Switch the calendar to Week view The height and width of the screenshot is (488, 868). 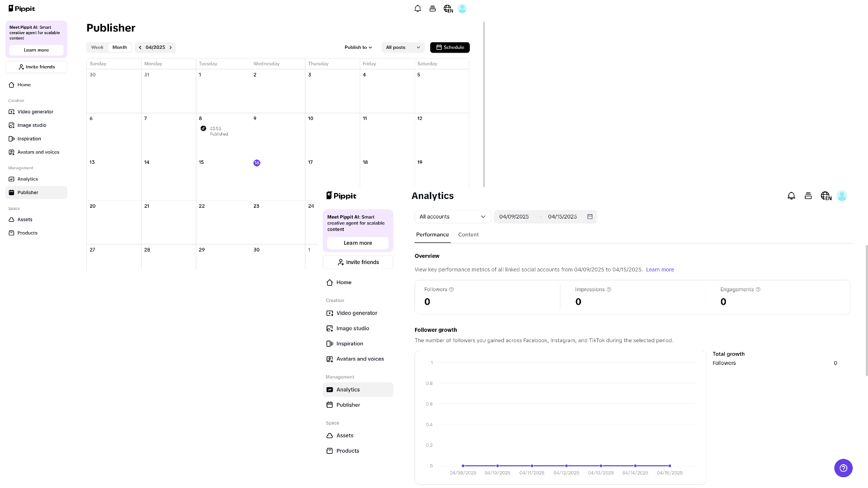click(x=97, y=47)
